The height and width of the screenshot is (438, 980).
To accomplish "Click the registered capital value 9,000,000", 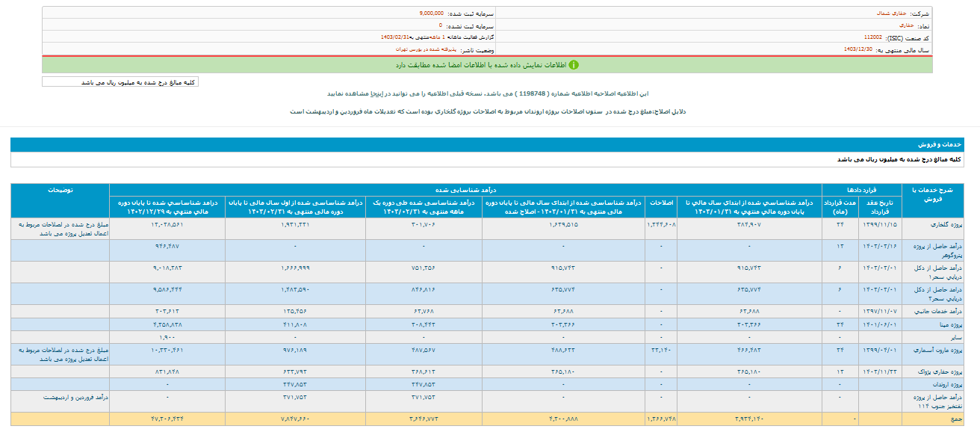I will 431,13.
